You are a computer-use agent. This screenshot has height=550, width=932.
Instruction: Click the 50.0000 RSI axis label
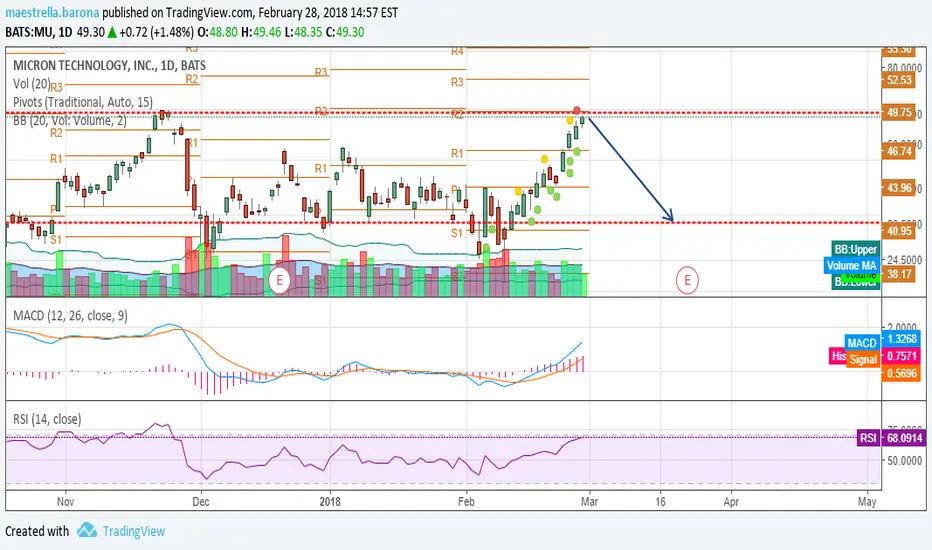(x=903, y=460)
